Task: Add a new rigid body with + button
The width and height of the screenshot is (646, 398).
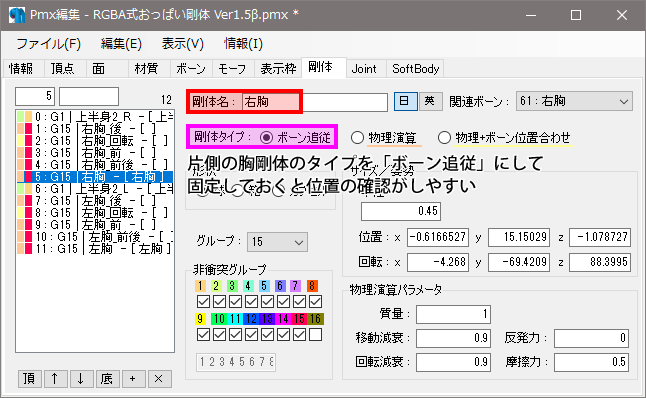Action: coord(133,378)
